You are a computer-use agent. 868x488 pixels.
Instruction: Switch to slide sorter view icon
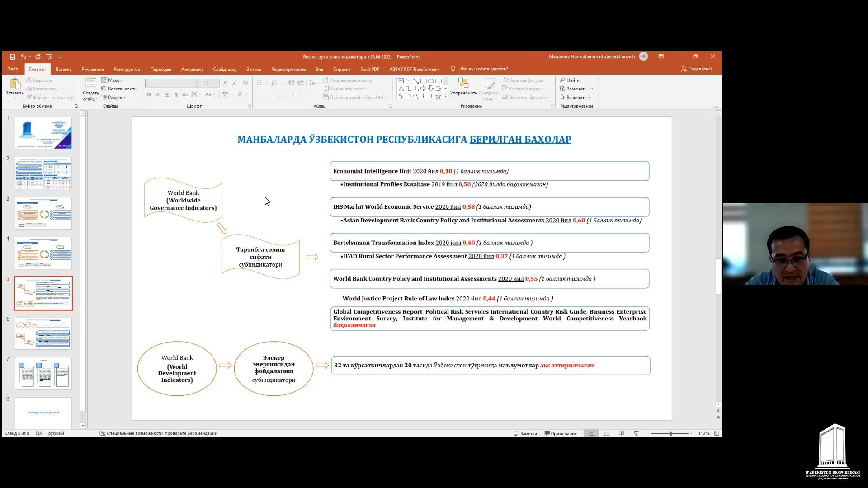[607, 433]
